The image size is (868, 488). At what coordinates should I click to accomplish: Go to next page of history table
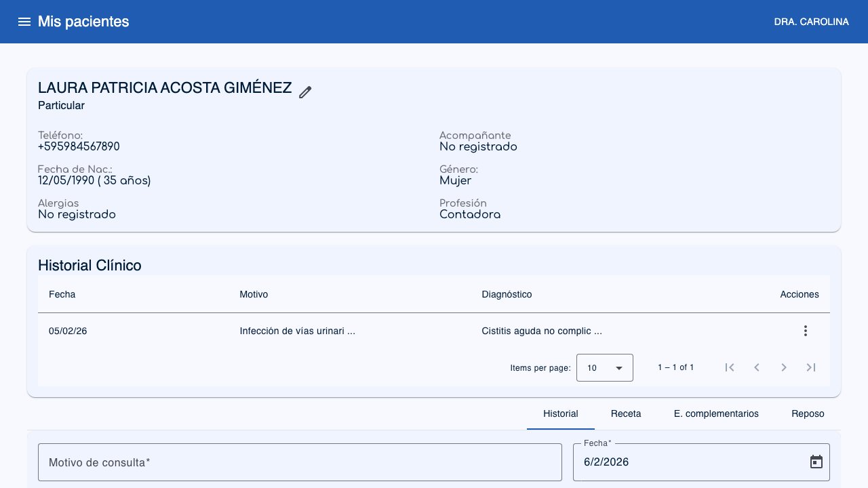coord(784,367)
